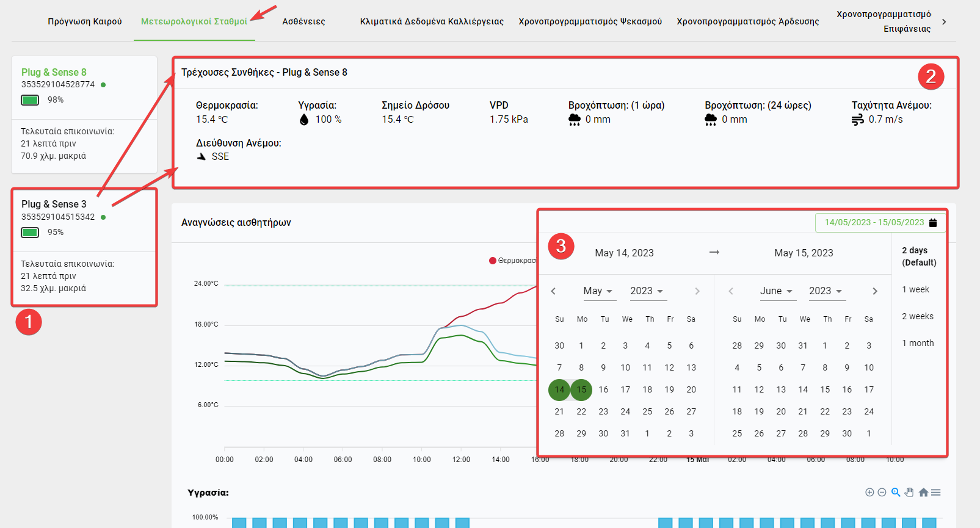Click the chart zoom in plus icon
The width and height of the screenshot is (980, 528).
[x=869, y=493]
